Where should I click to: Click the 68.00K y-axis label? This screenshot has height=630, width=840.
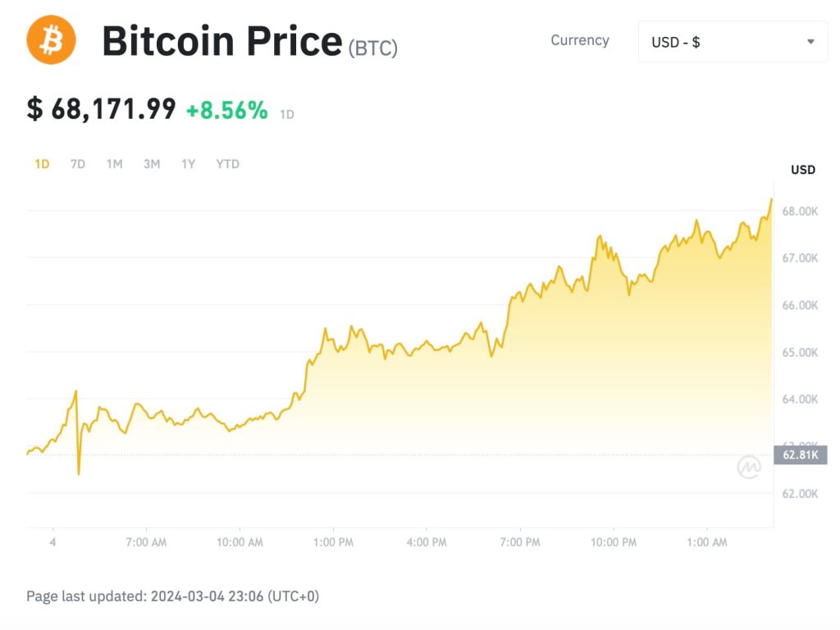click(800, 212)
